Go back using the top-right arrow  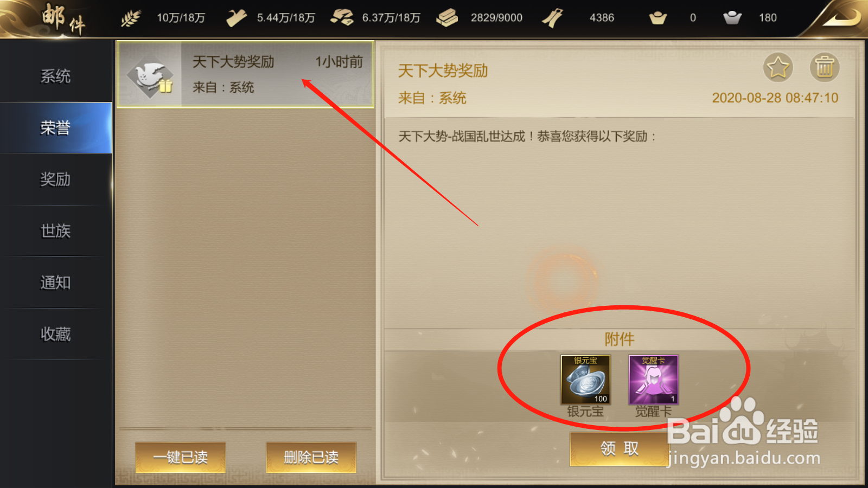[x=841, y=17]
